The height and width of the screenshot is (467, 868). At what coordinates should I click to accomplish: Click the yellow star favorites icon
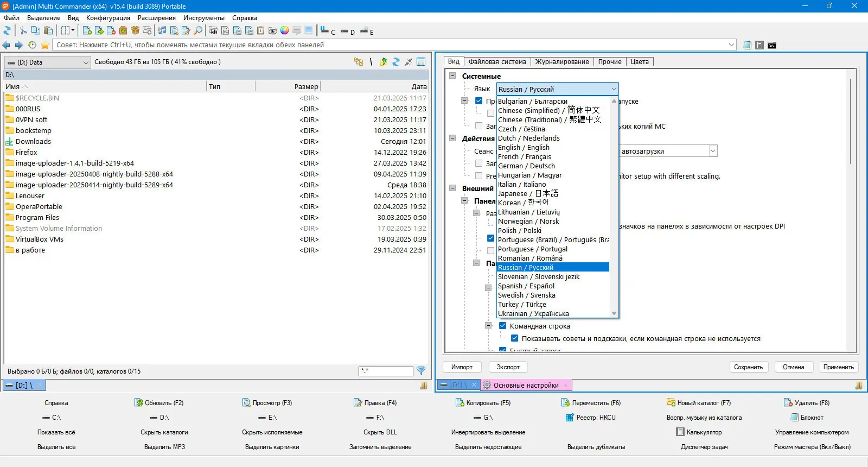(x=45, y=45)
